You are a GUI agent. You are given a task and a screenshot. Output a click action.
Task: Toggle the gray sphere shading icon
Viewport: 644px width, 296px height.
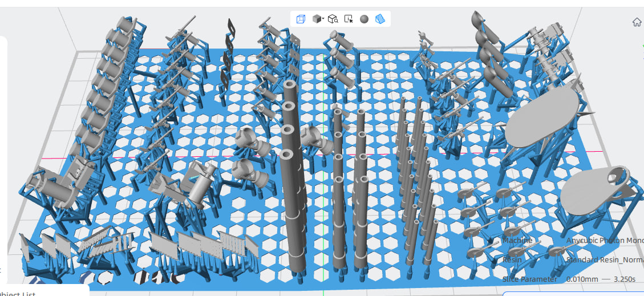pyautogui.click(x=364, y=19)
